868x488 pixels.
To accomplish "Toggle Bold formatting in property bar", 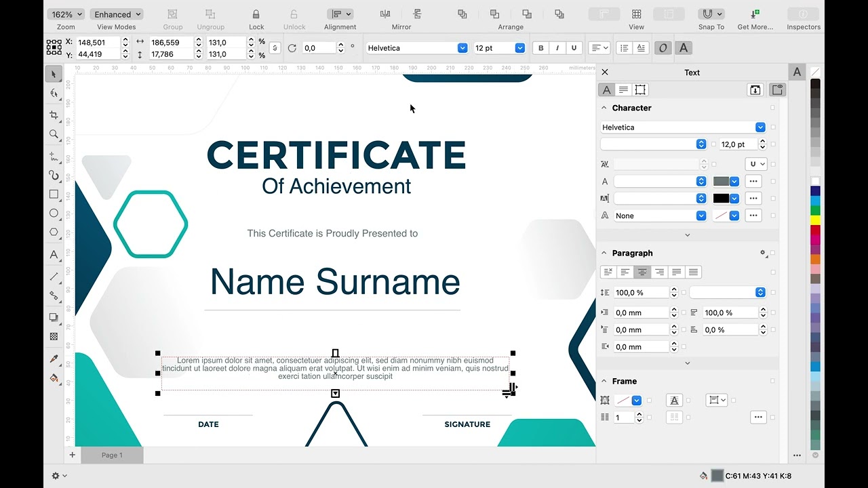I will [x=540, y=48].
